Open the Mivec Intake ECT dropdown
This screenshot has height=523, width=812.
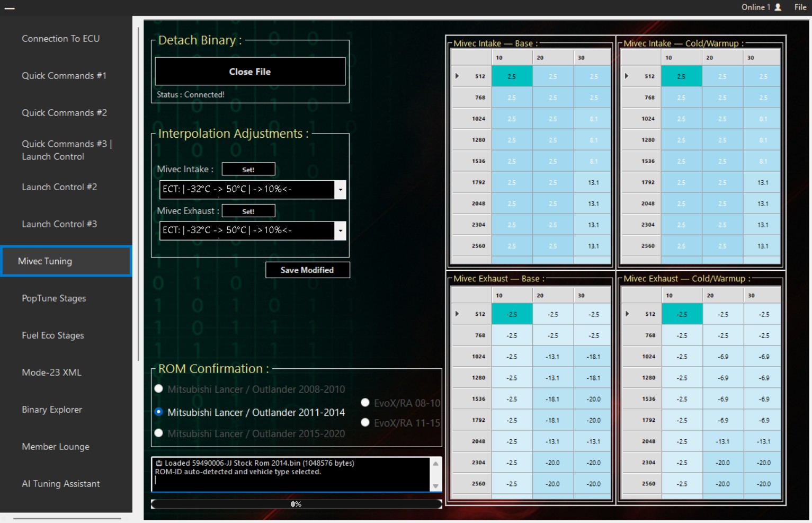tap(340, 190)
